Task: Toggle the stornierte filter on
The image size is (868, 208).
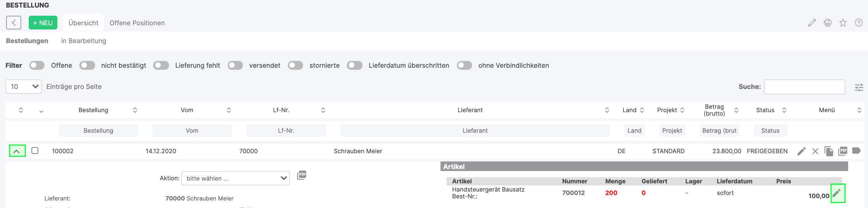Action: point(296,65)
